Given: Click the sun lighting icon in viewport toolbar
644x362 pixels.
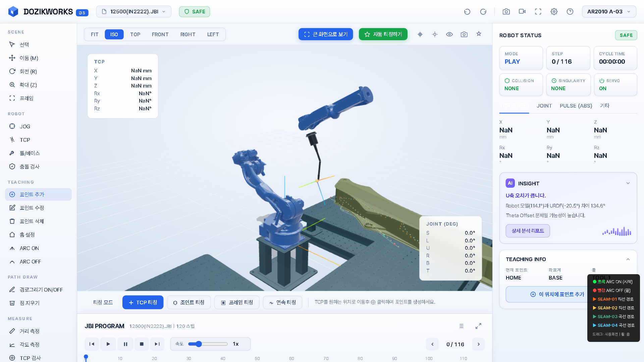Looking at the screenshot, I should [x=435, y=34].
